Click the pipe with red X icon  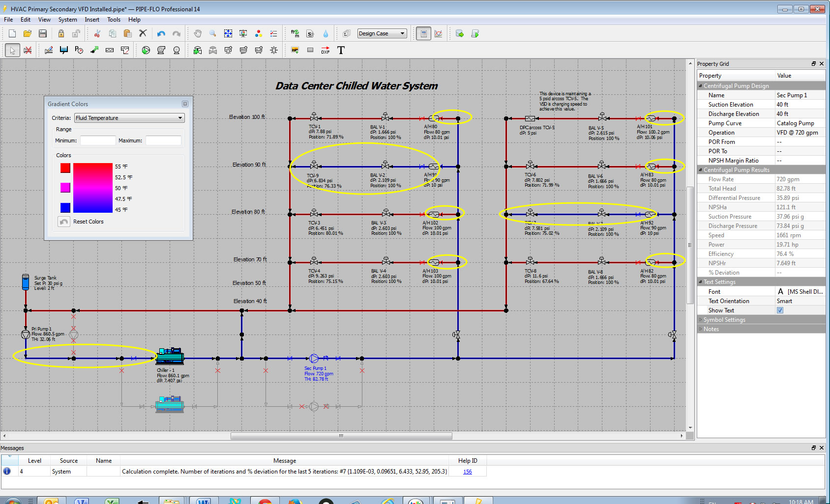(28, 50)
